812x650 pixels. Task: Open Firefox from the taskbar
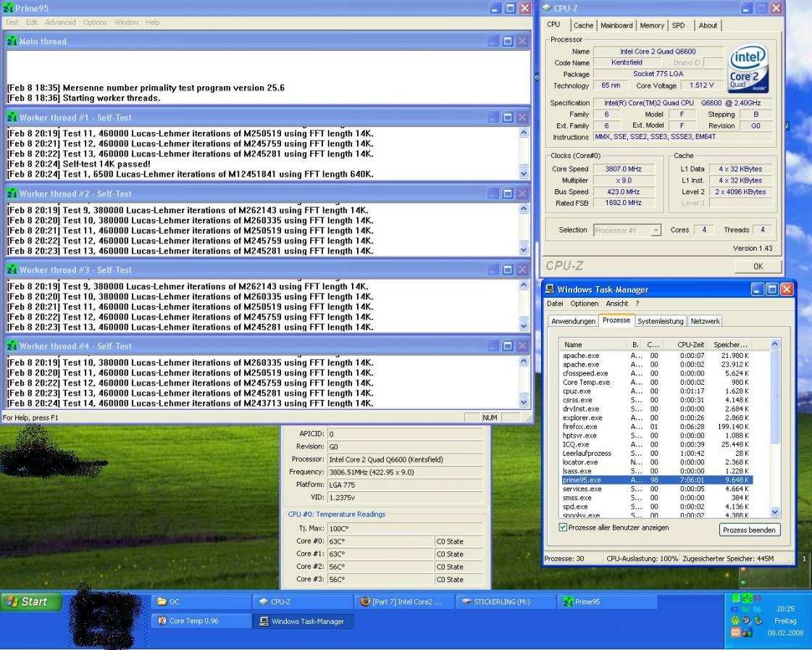pos(403,601)
